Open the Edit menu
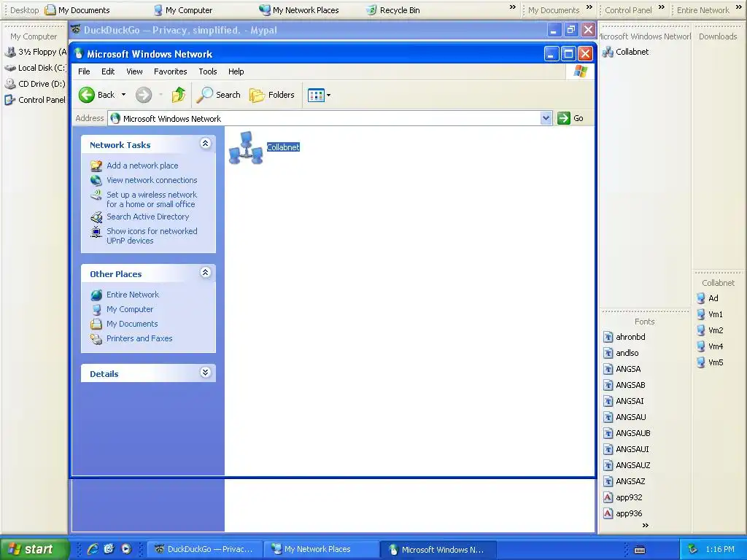 pos(108,71)
